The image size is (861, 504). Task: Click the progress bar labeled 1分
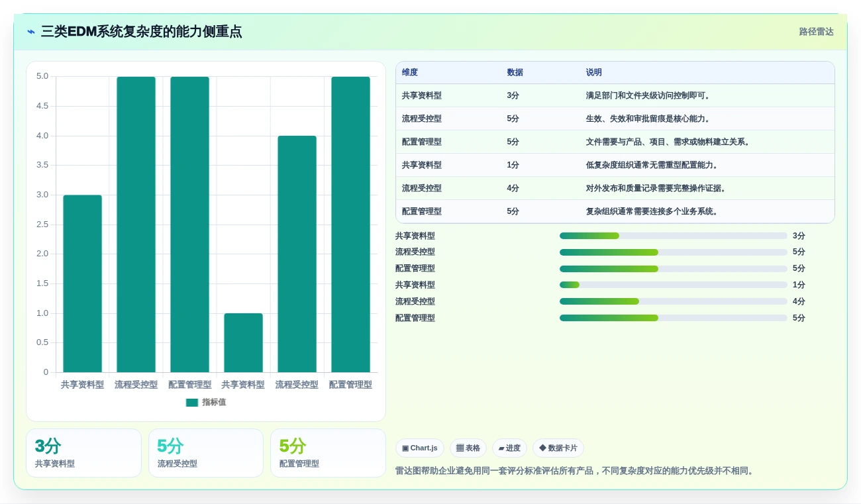coord(674,285)
